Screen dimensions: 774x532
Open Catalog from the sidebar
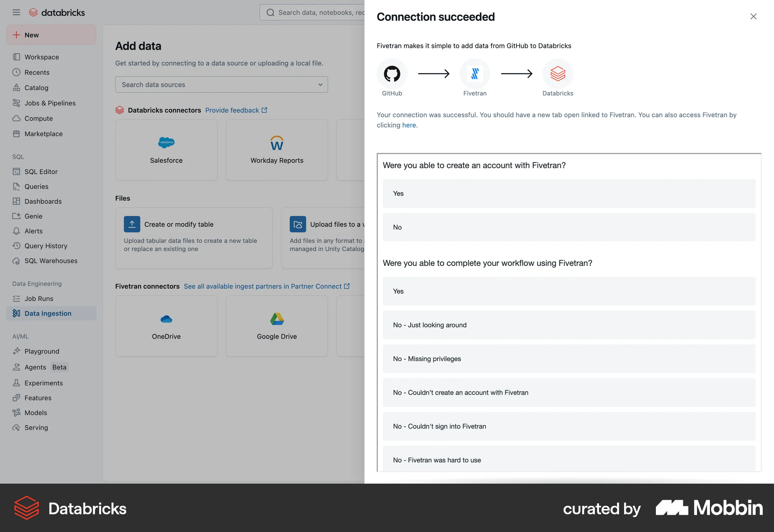[x=36, y=87]
